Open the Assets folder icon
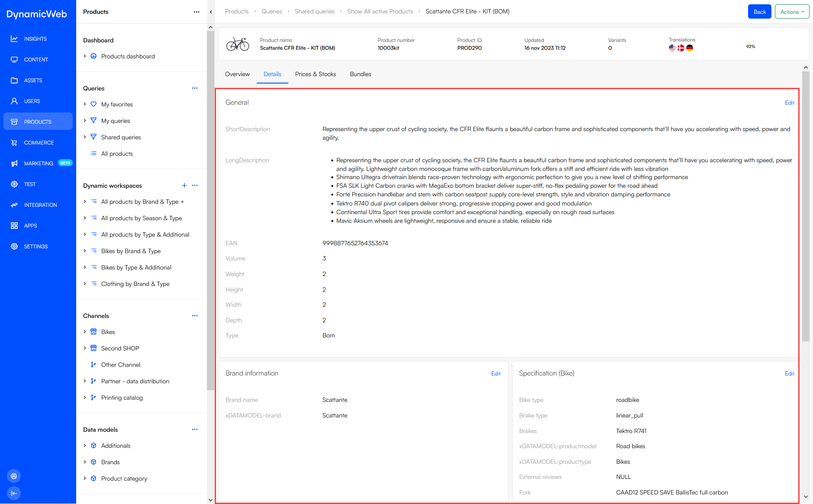The height and width of the screenshot is (504, 813). point(14,80)
